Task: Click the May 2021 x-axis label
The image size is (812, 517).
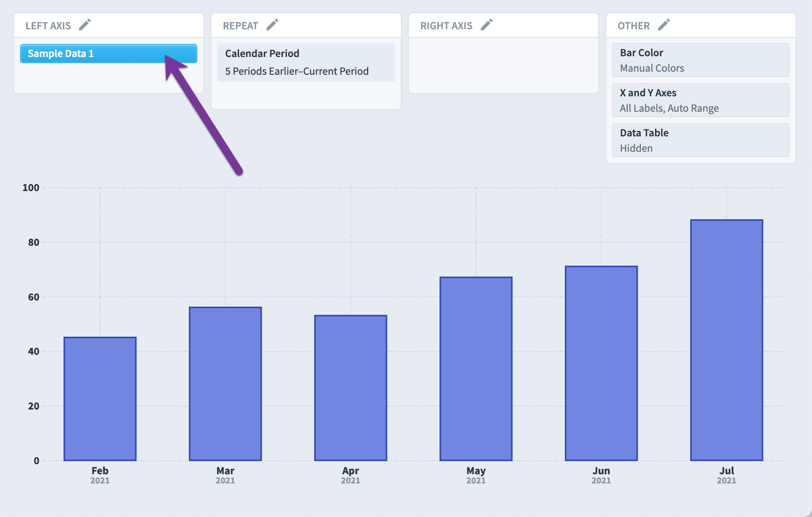Action: tap(476, 475)
